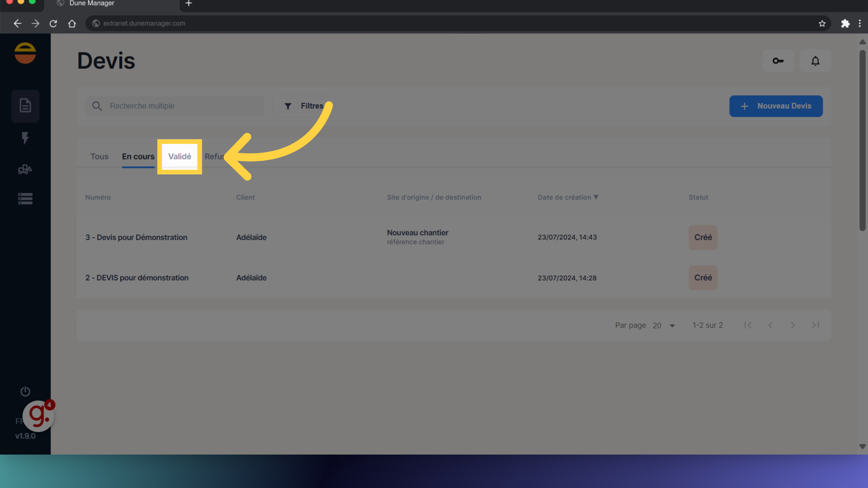Open the truck sidebar icon
The image size is (868, 488).
click(25, 169)
